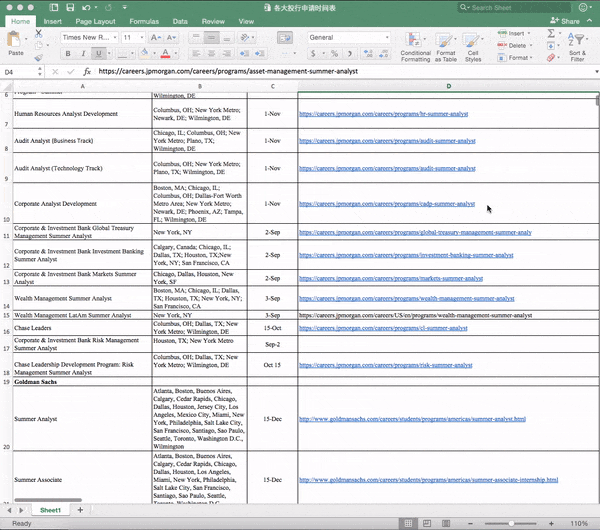Toggle Bold formatting
600x530 pixels.
coord(68,54)
